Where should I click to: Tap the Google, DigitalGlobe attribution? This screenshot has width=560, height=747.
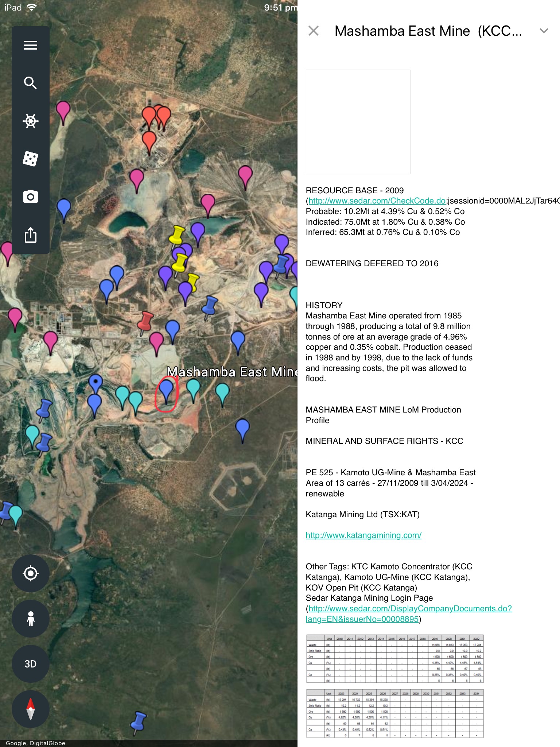[35, 743]
